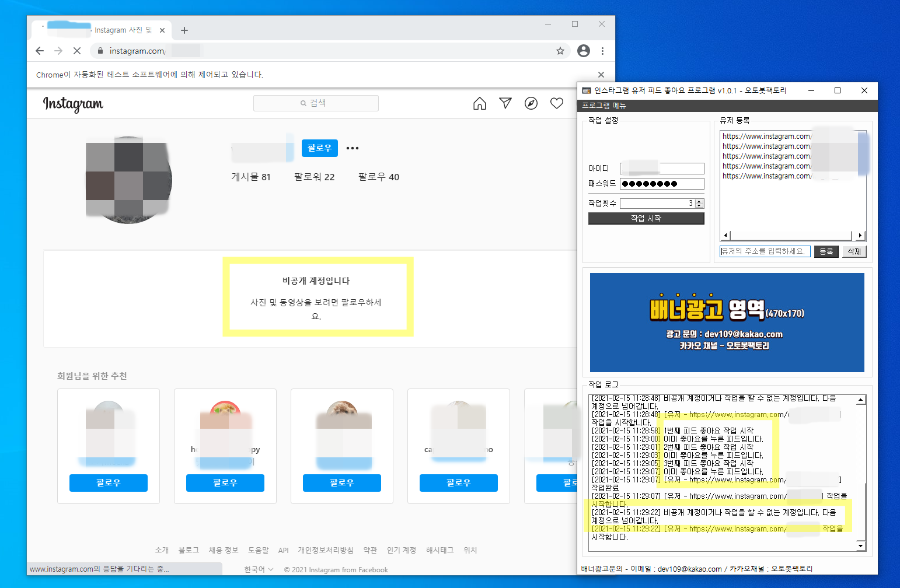Minimize the bot program window
The height and width of the screenshot is (588, 900).
(811, 90)
